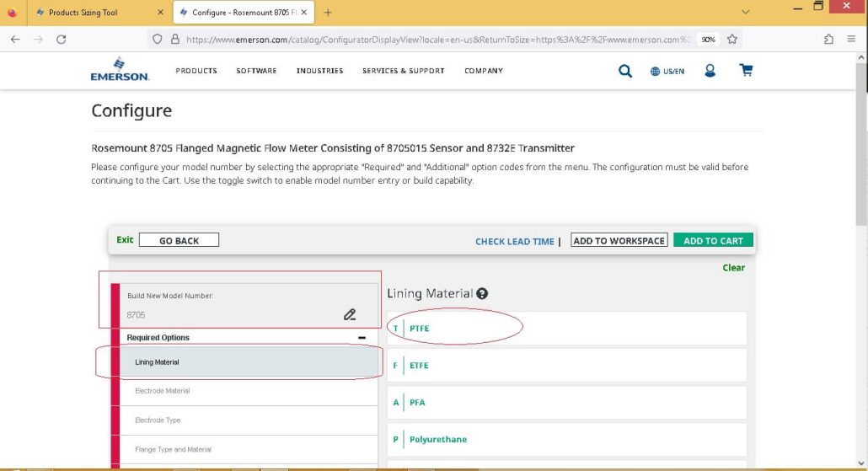Screen dimensions: 868x471
Task: Switch to Products Sizing Tool tab
Action: coord(99,12)
